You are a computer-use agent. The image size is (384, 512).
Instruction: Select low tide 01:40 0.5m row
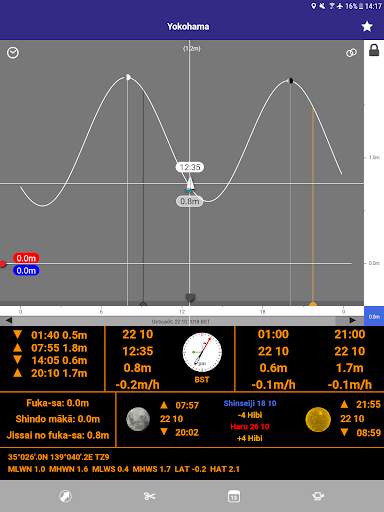(x=51, y=335)
